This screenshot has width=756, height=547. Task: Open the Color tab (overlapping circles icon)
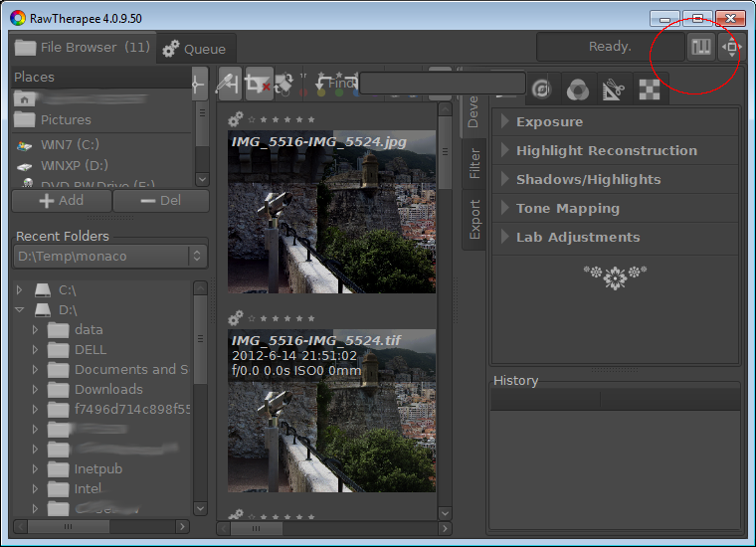pos(578,90)
